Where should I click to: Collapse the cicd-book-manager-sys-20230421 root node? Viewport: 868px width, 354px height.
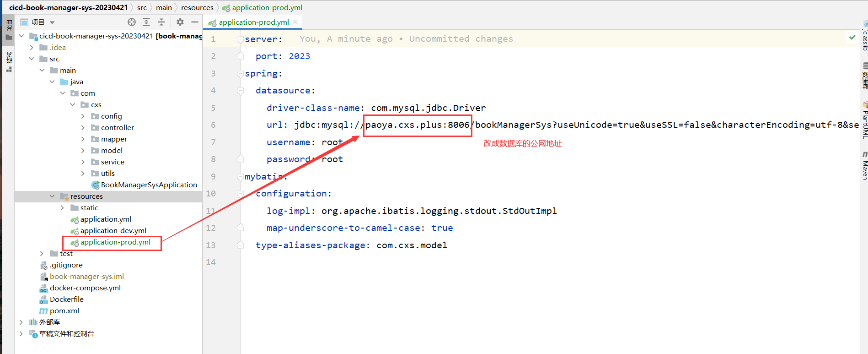[21, 36]
